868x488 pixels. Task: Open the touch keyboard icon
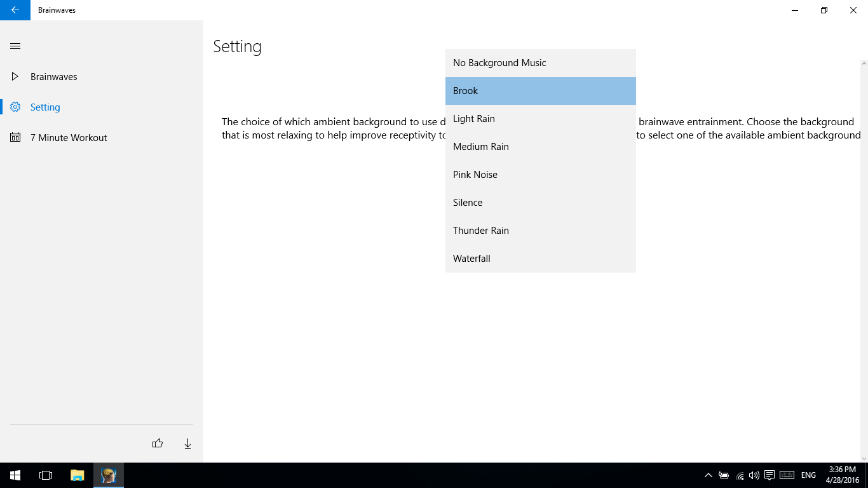[787, 475]
